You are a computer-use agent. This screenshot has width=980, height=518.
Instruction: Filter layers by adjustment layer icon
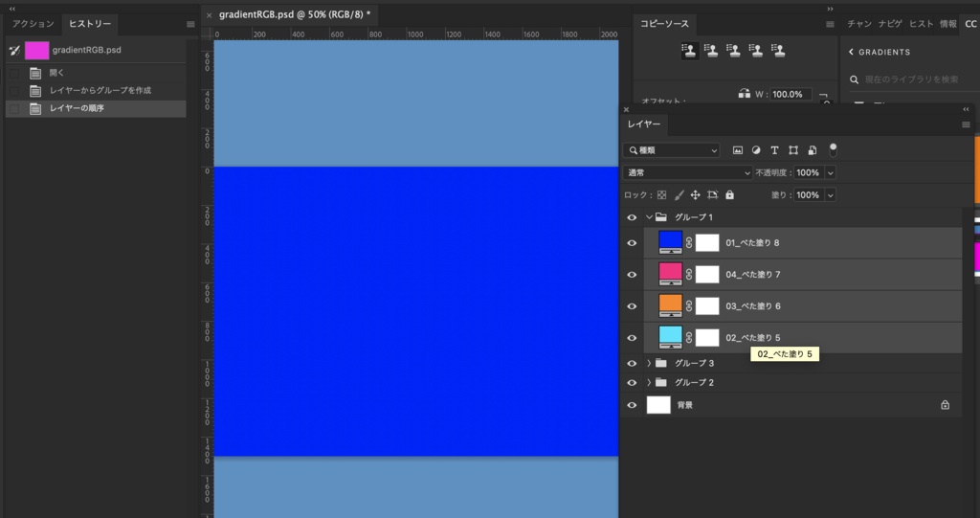[x=756, y=150]
